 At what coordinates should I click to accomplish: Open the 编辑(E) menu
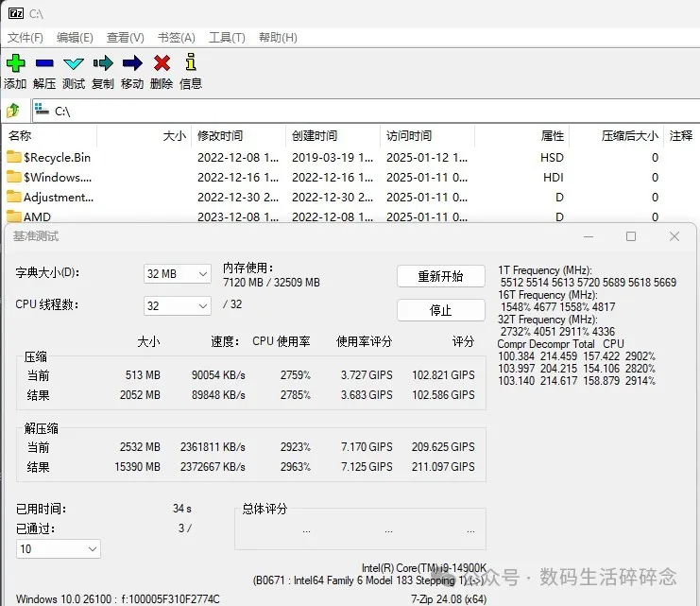(x=75, y=38)
